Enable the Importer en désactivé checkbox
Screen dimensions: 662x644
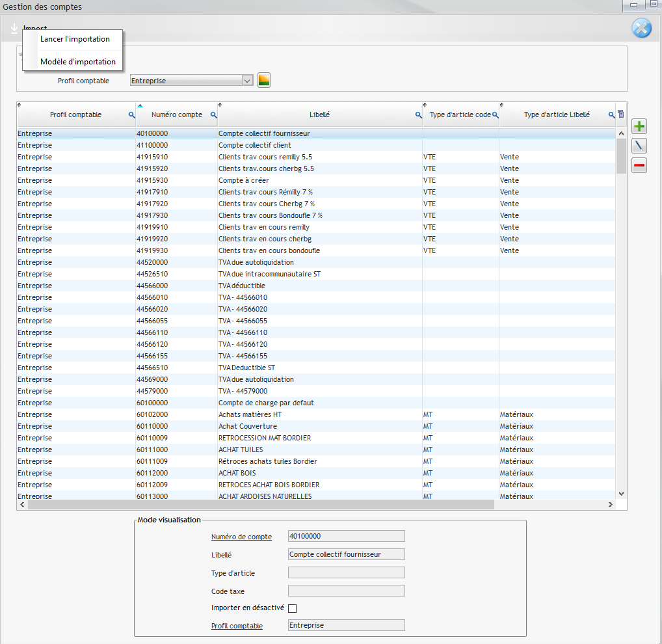(292, 608)
